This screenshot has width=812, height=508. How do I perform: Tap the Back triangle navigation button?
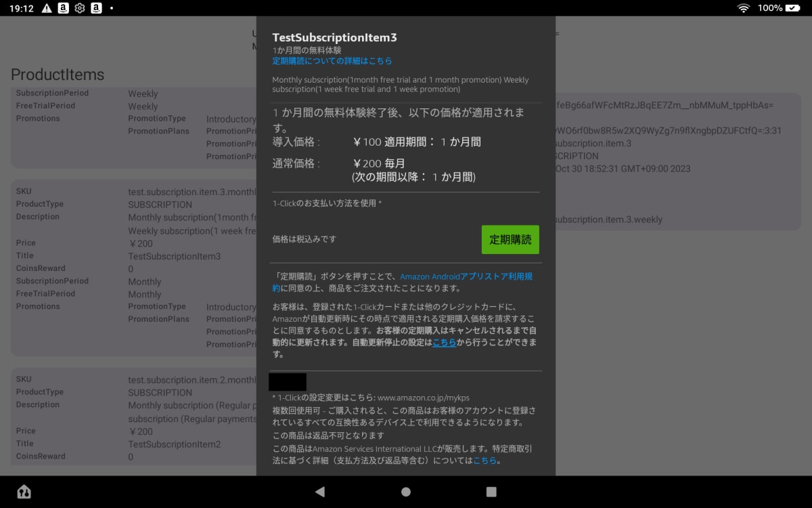(x=320, y=492)
